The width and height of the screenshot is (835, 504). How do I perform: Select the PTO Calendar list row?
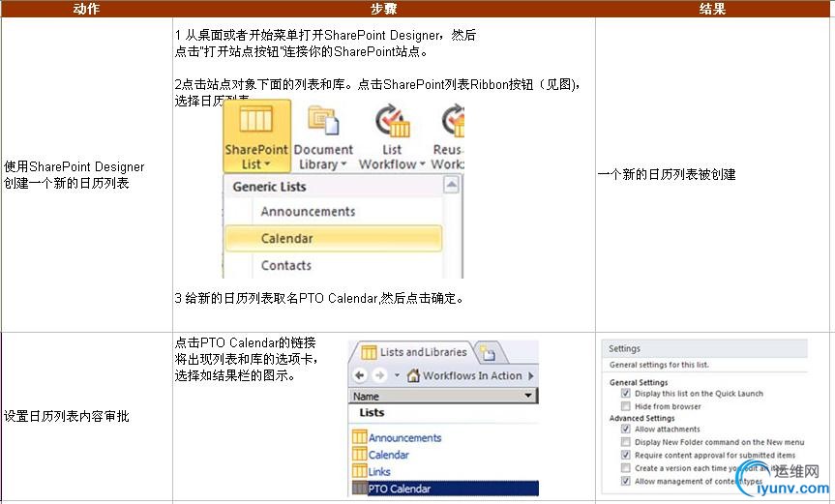(445, 488)
